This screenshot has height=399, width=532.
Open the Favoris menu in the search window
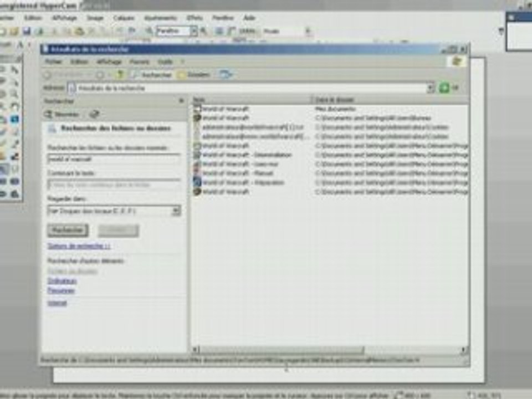click(139, 62)
